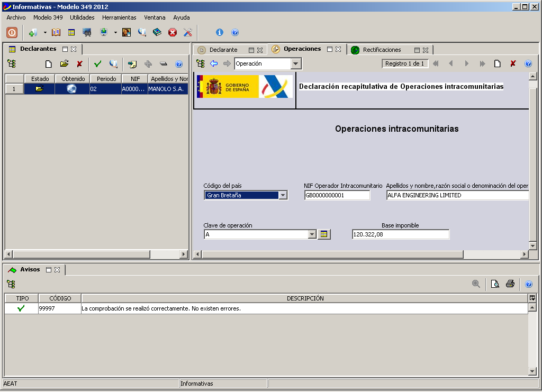Select the validate (green check) icon in Declarantes
542x392 pixels.
tap(97, 63)
